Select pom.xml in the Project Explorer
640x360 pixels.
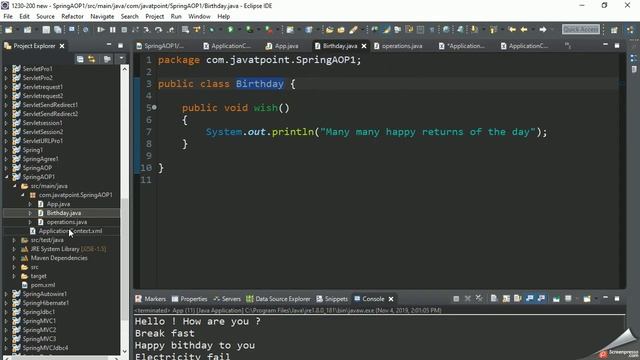[x=43, y=285]
